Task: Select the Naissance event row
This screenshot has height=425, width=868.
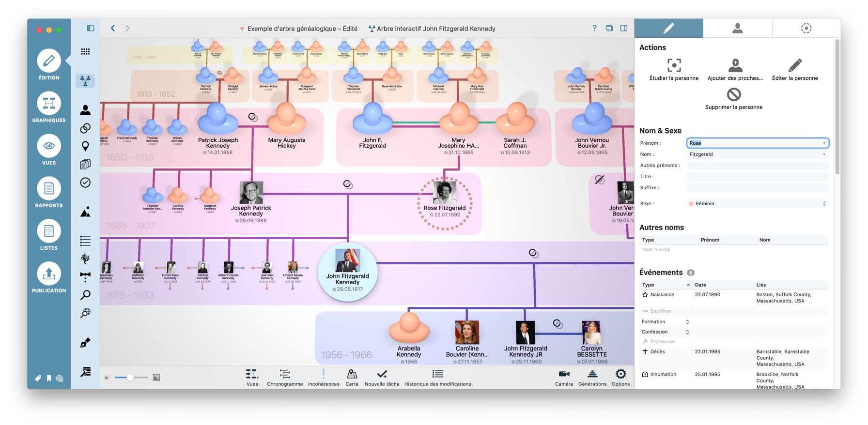Action: click(734, 298)
